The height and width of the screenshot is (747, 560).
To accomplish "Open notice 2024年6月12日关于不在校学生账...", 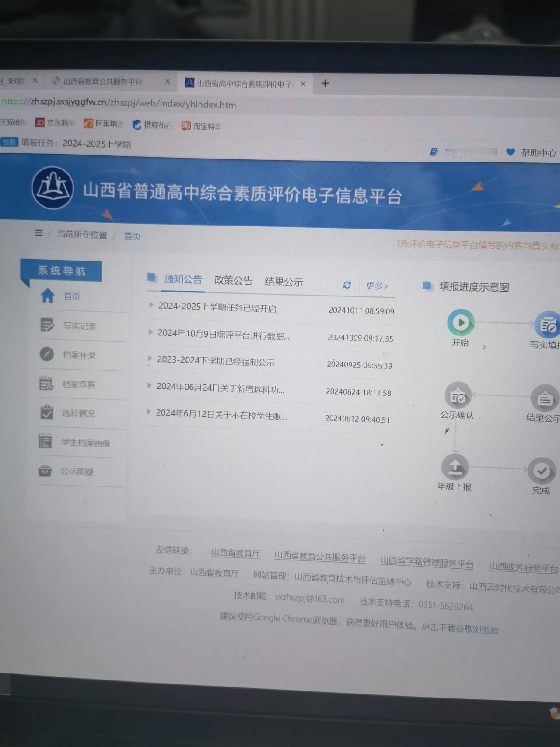I will [x=221, y=415].
